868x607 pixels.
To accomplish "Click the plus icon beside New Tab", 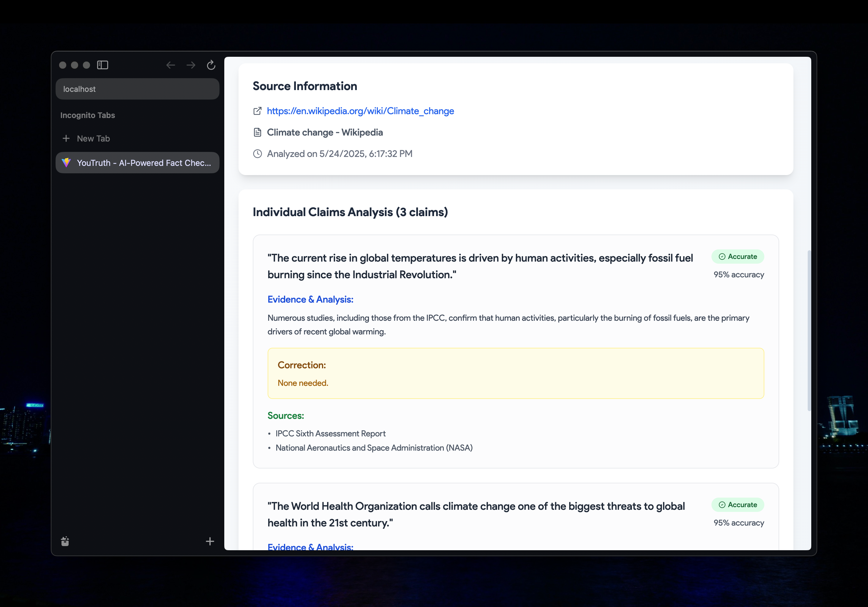I will point(66,139).
